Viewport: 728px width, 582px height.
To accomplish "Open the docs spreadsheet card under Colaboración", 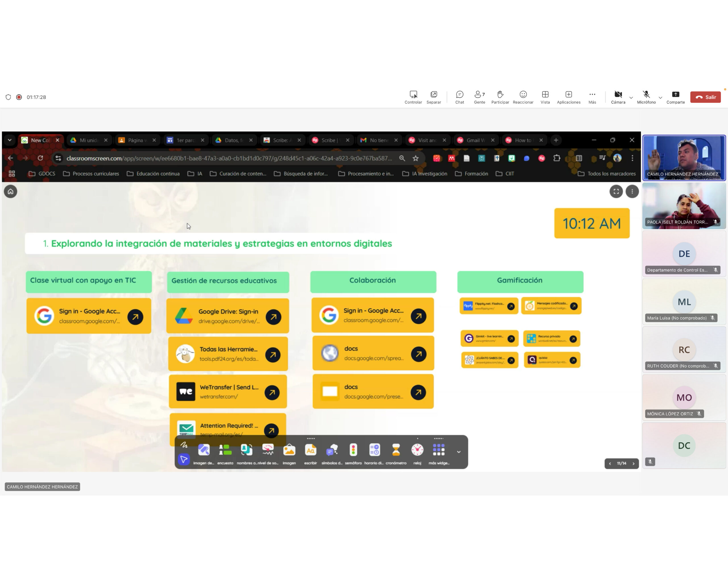I will click(x=373, y=353).
